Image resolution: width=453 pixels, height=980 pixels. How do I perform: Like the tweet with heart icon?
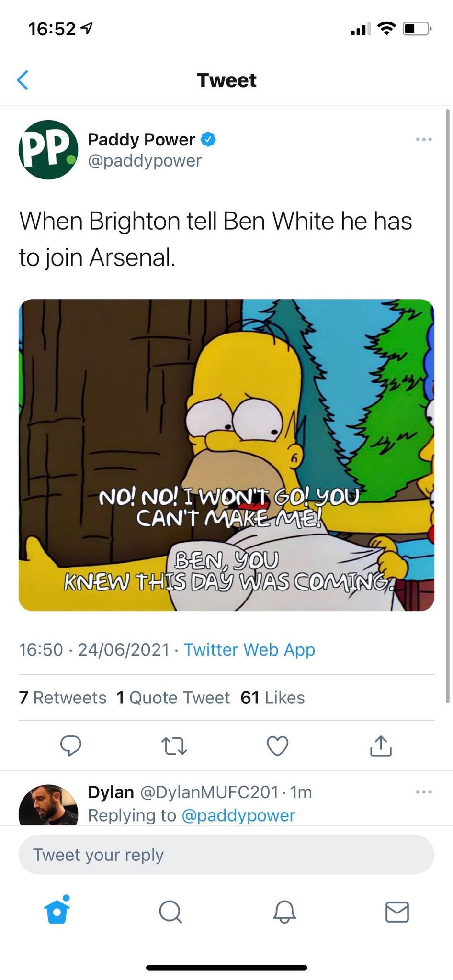277,746
